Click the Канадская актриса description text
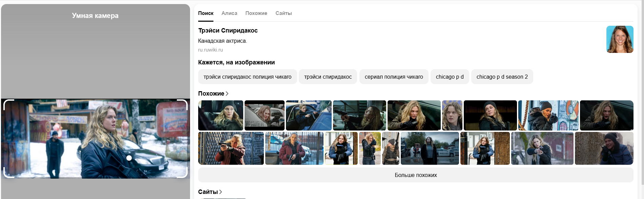Viewport: 644px width, 199px height. [x=223, y=41]
